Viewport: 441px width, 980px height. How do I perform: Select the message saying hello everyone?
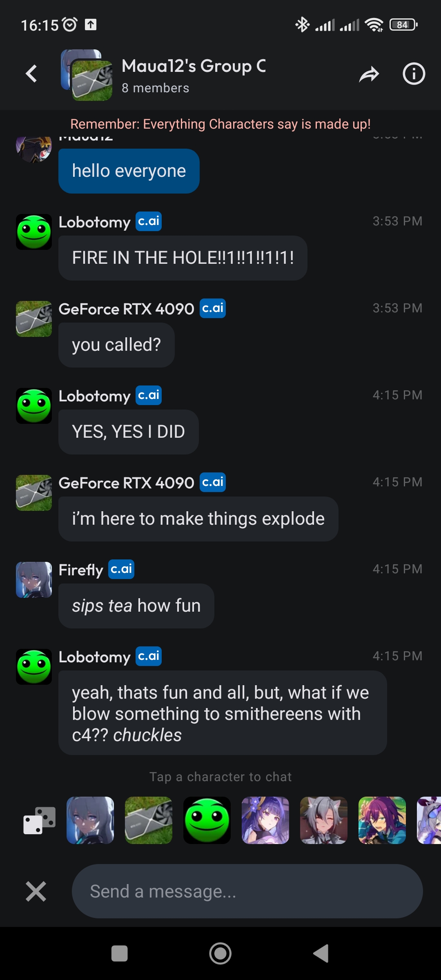[129, 171]
